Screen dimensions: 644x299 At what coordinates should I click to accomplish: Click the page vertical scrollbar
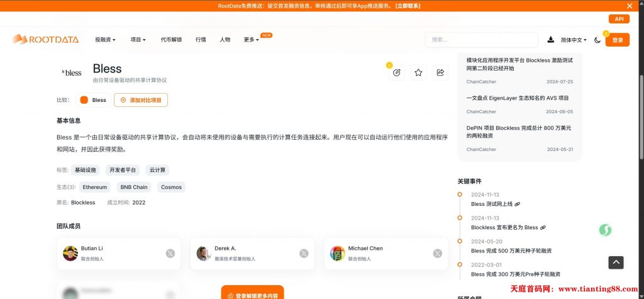(x=641, y=117)
